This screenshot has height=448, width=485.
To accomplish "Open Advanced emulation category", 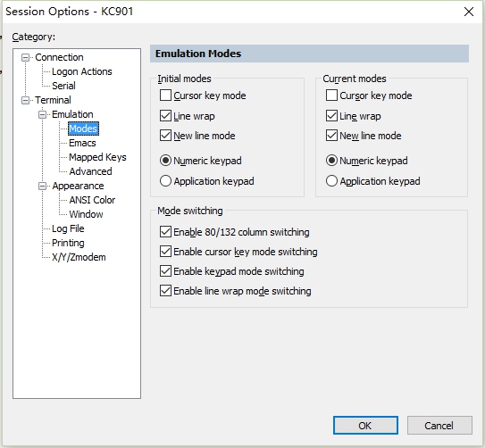I will [x=90, y=171].
